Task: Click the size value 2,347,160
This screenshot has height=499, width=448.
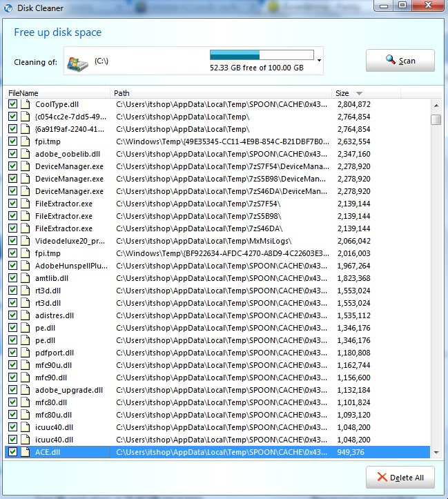Action: (x=354, y=154)
